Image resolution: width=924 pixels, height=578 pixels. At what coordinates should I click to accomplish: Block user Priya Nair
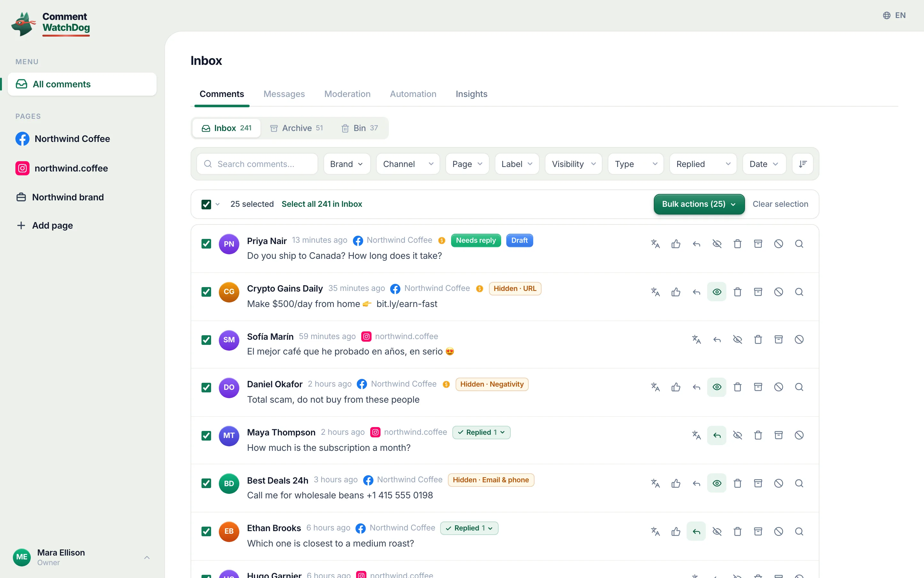779,244
